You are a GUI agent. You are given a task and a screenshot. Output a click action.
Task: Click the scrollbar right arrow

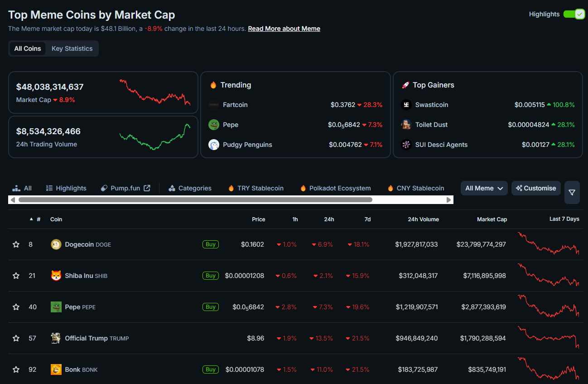[449, 199]
